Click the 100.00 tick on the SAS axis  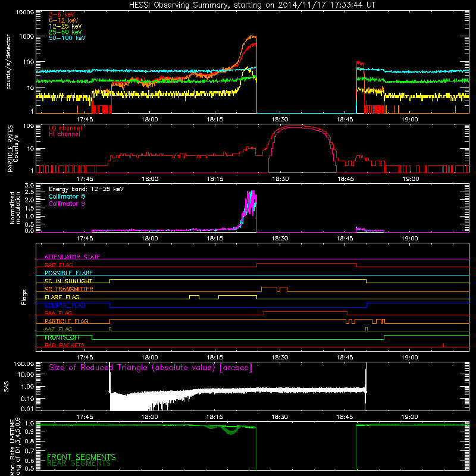24,364
